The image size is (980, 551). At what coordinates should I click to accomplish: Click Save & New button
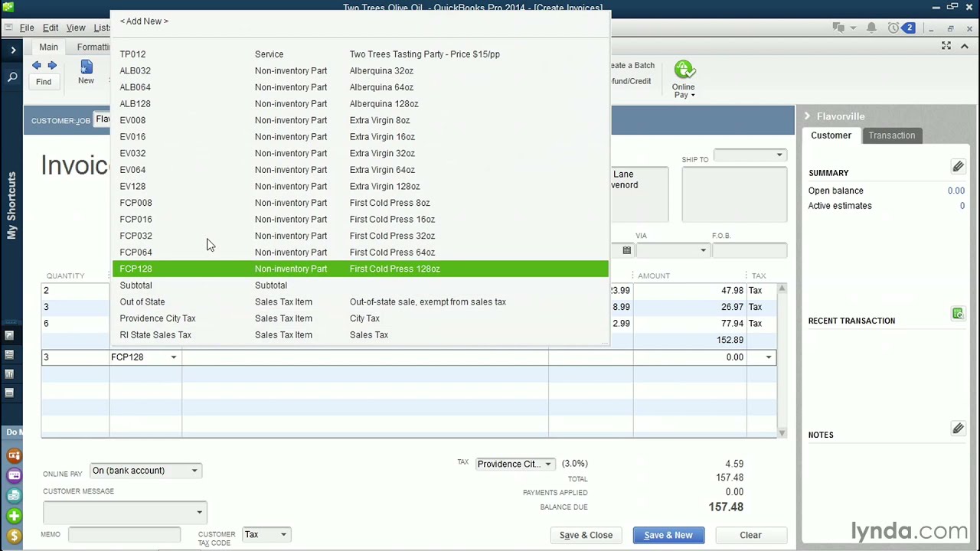coord(668,535)
